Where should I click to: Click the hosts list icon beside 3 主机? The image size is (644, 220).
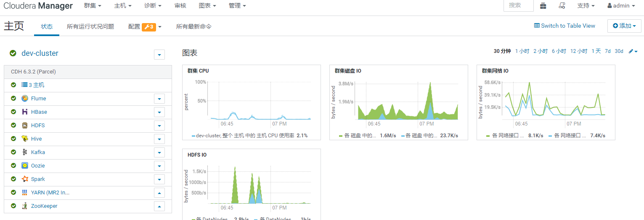coord(24,85)
